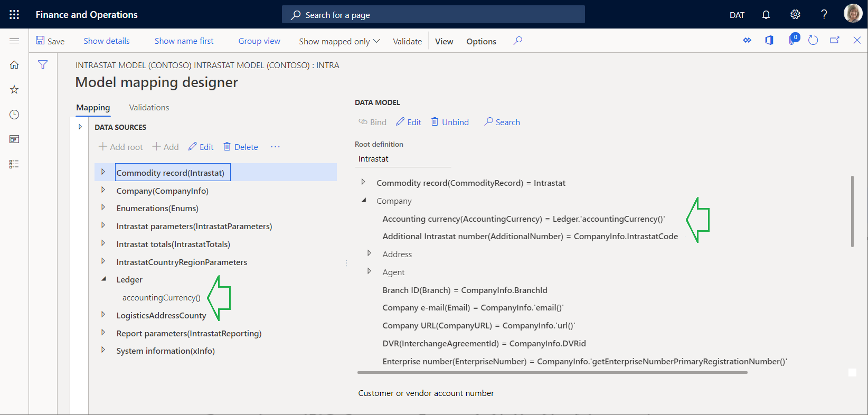Open help question mark icon

824,14
